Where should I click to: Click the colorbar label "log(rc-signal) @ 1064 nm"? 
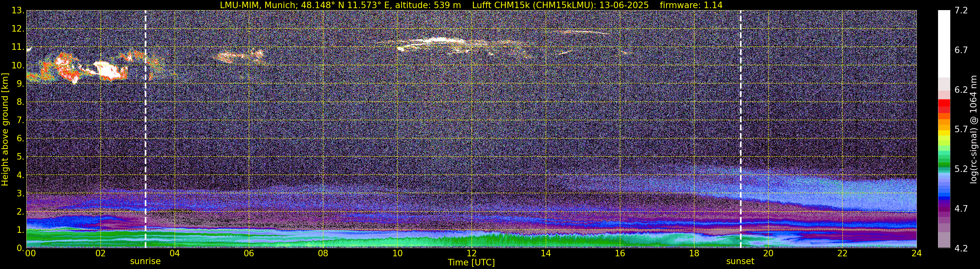click(x=973, y=129)
